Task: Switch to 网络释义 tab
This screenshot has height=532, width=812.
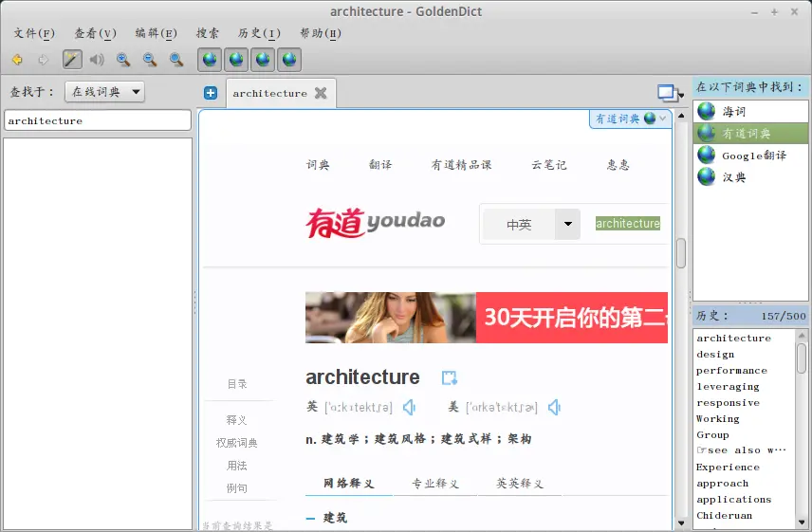Action: [x=348, y=484]
